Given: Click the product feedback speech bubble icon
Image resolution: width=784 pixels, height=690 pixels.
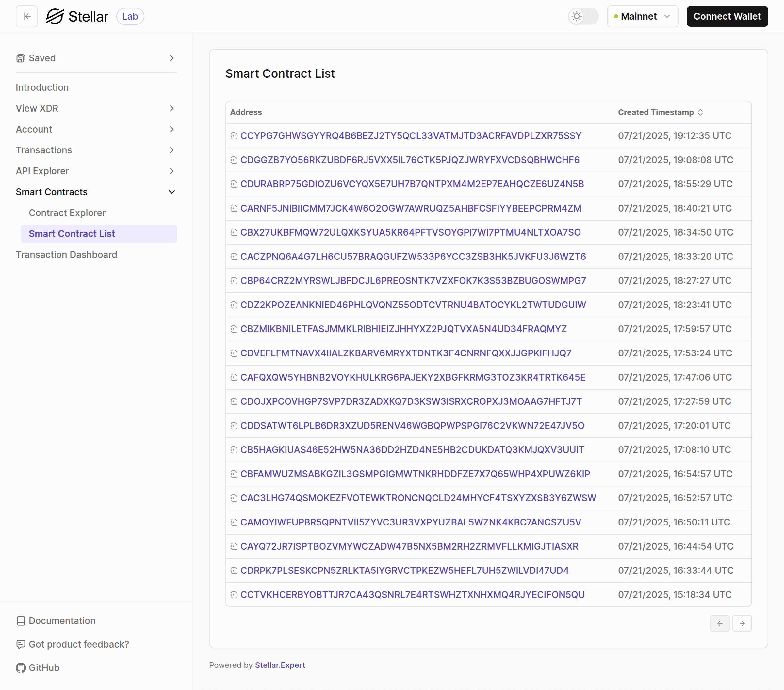Looking at the screenshot, I should [x=21, y=644].
